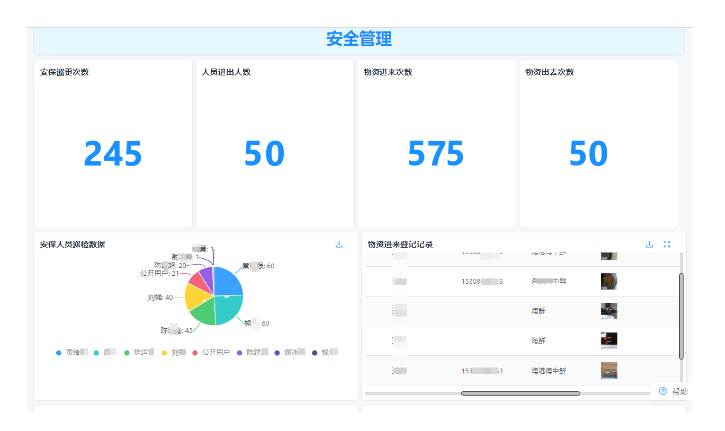Open the thumbnail in the 15308 phone row

(x=609, y=281)
